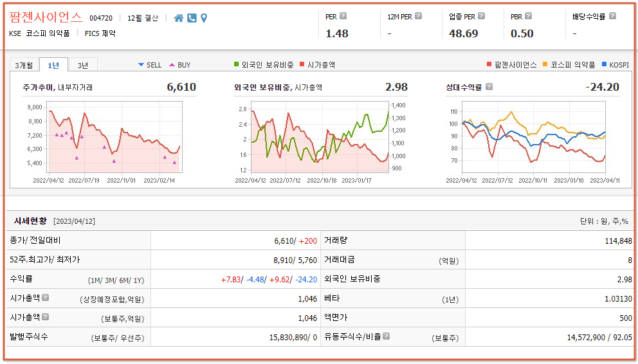638x364 pixels.
Task: Click the 팜젠사이언스 company name title
Action: pyautogui.click(x=46, y=17)
